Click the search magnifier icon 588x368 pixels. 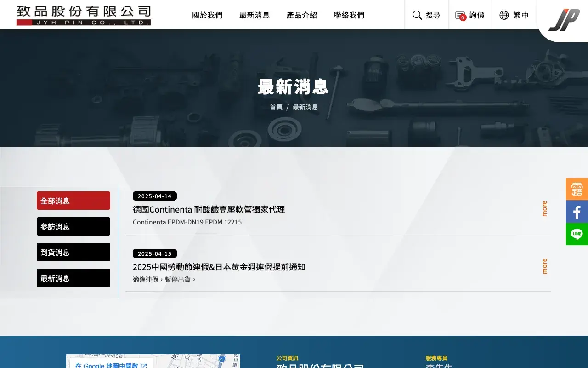(x=417, y=15)
